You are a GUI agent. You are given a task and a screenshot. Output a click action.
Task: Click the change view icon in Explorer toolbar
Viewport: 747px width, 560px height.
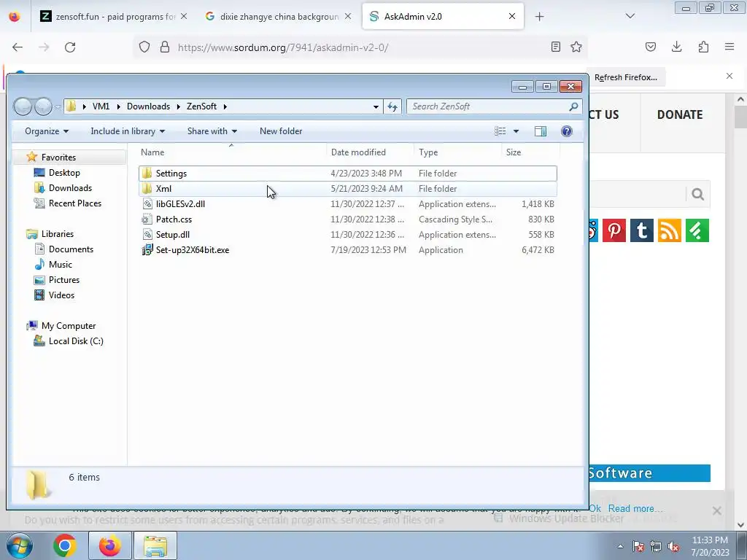click(x=500, y=131)
